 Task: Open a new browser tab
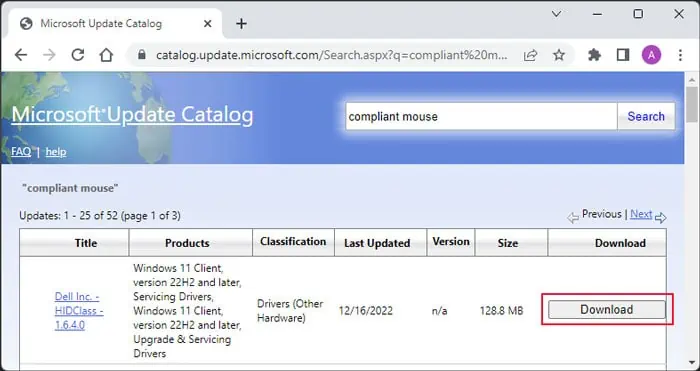241,24
